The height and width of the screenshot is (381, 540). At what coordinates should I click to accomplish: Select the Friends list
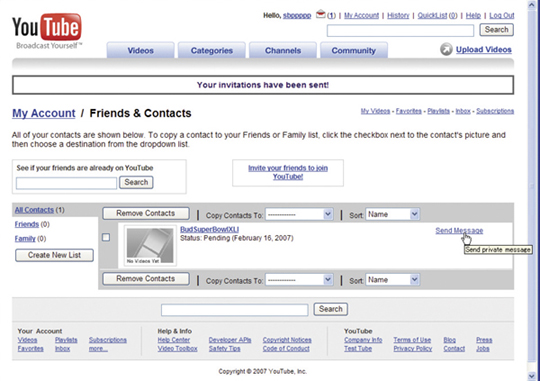27,224
